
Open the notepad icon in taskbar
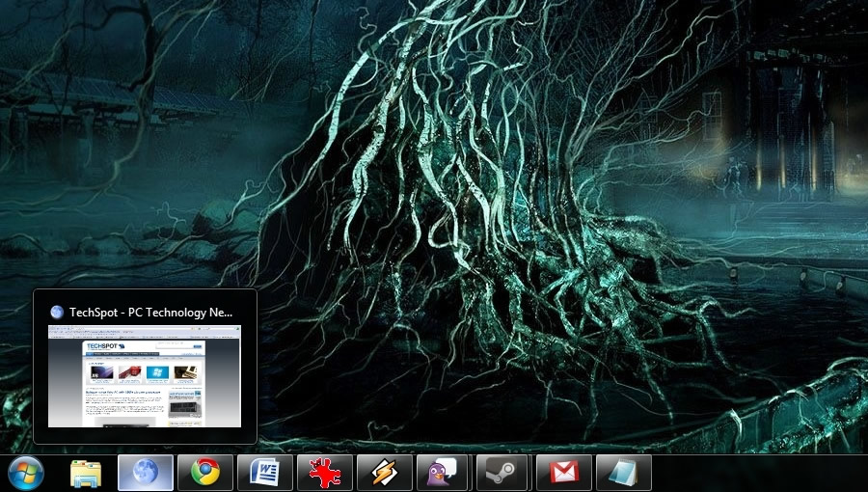[624, 473]
